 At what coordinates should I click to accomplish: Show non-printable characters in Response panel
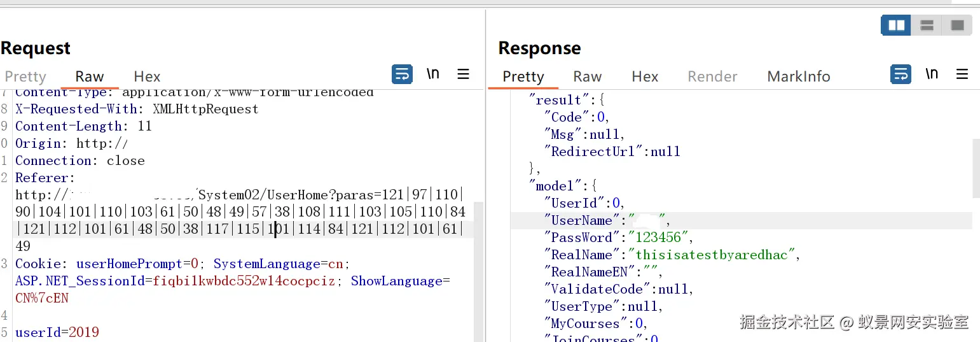932,75
